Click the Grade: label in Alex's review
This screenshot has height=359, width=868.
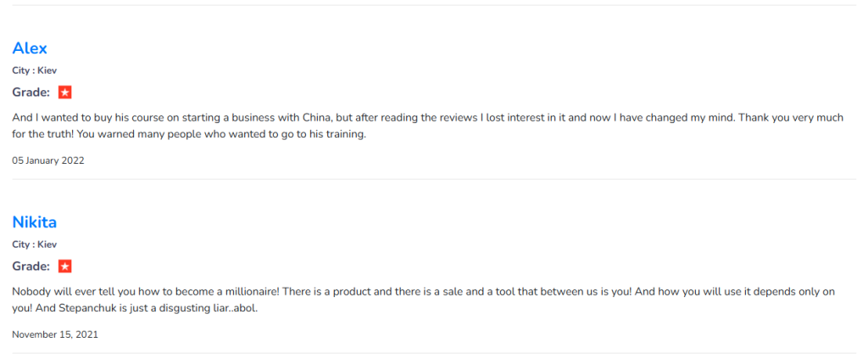coord(31,93)
